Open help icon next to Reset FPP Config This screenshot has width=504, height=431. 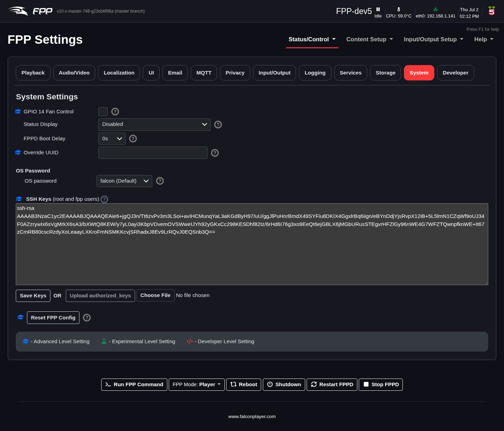tap(87, 318)
